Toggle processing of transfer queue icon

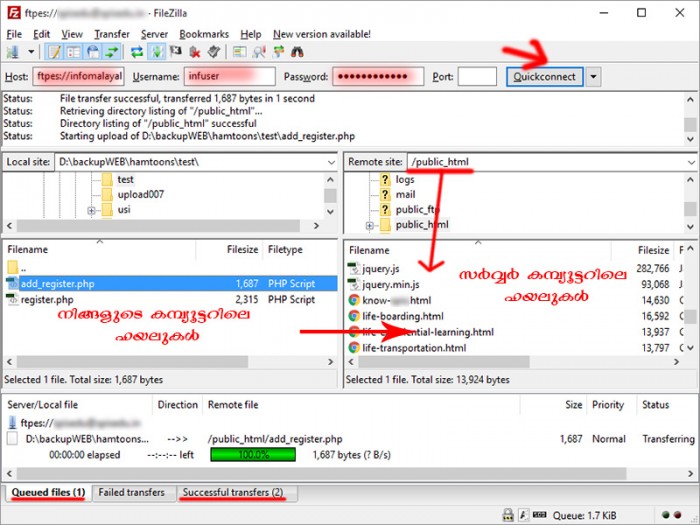(x=157, y=52)
